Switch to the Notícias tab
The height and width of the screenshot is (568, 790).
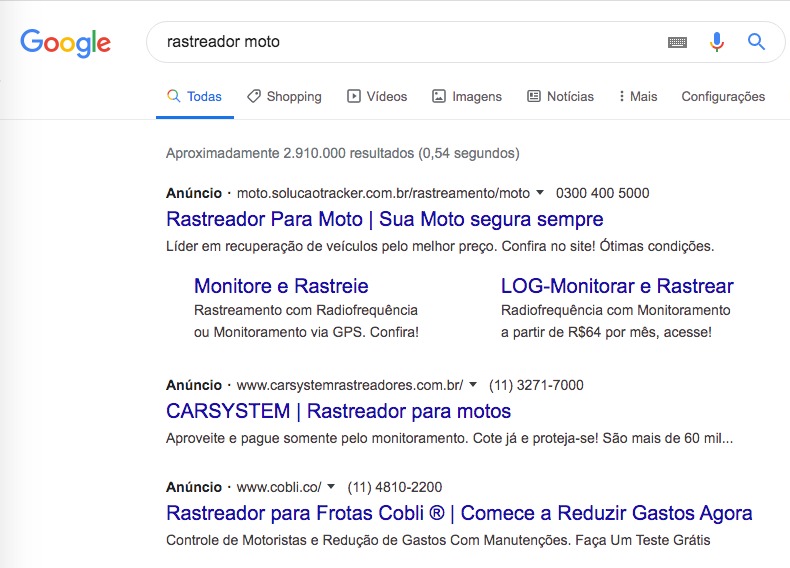tap(560, 96)
